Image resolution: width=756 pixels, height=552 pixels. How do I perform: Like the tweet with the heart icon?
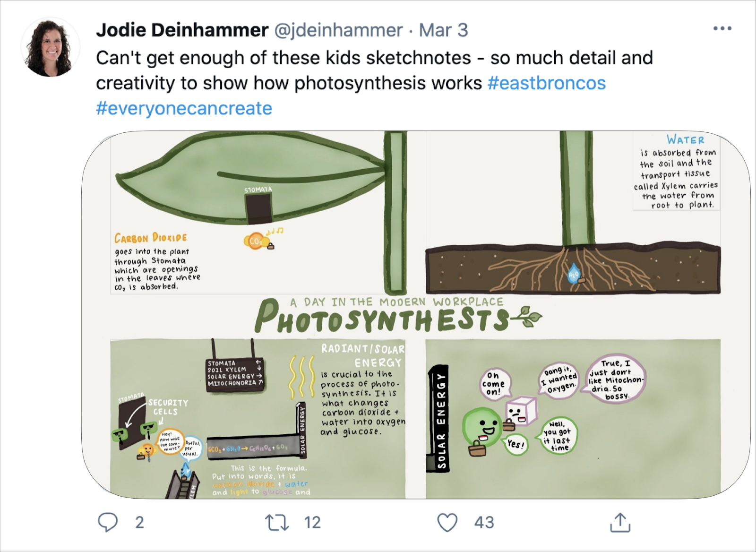[x=447, y=523]
